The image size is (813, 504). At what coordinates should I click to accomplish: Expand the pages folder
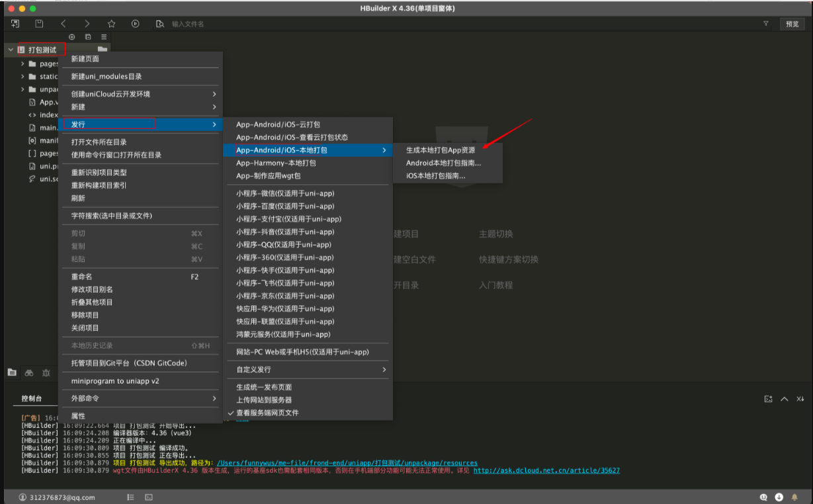tap(22, 64)
